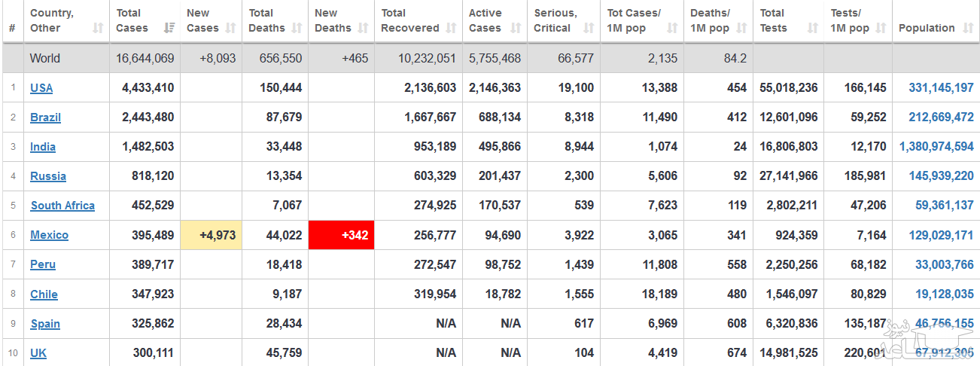
Task: Open the Brazil country page link
Action: pos(45,117)
